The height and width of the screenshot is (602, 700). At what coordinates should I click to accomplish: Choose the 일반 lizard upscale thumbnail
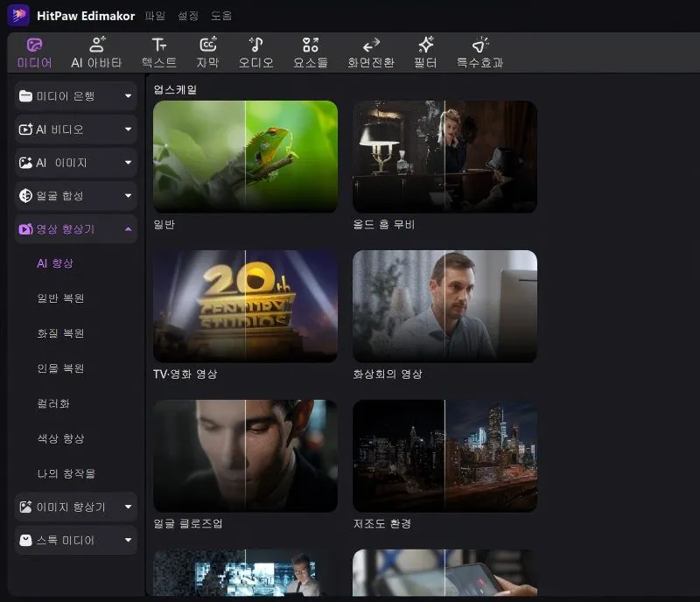click(245, 157)
